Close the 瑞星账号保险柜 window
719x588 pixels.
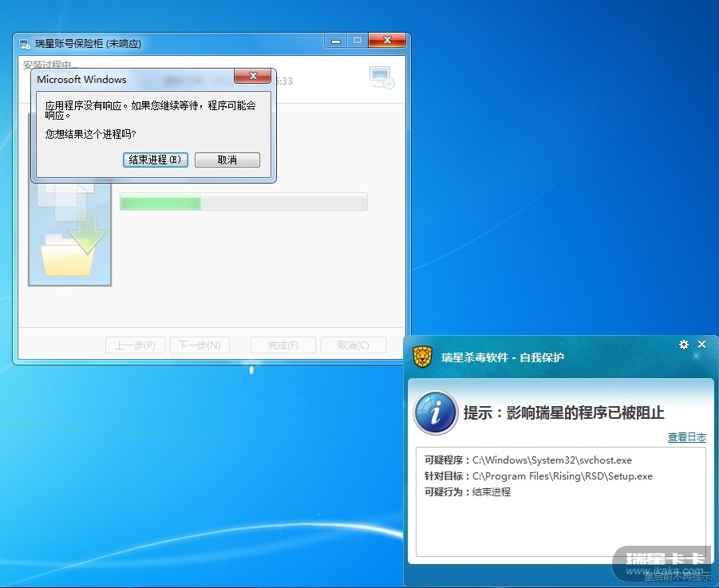point(387,41)
